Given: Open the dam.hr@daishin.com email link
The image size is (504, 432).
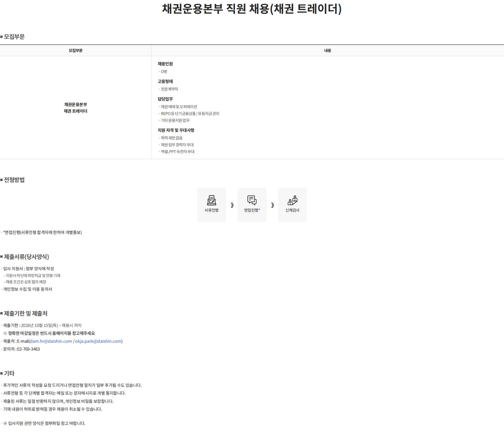Looking at the screenshot, I should pyautogui.click(x=51, y=341).
